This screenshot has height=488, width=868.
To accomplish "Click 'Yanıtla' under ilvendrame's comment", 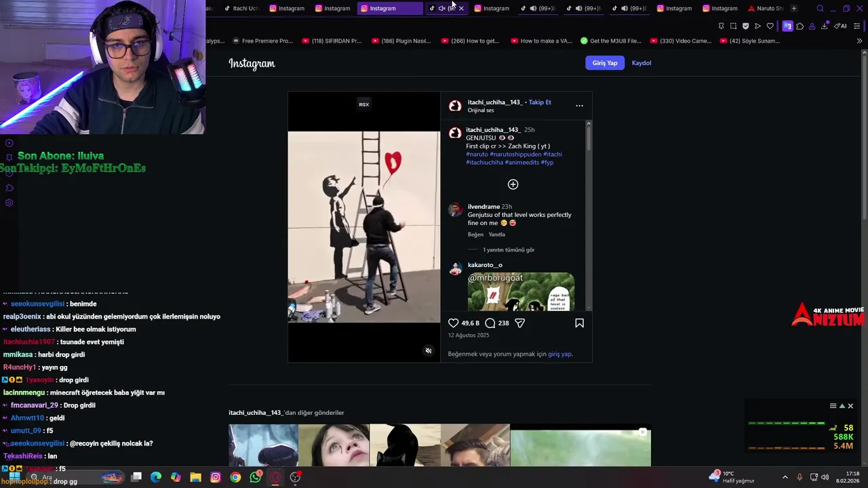I will (497, 235).
